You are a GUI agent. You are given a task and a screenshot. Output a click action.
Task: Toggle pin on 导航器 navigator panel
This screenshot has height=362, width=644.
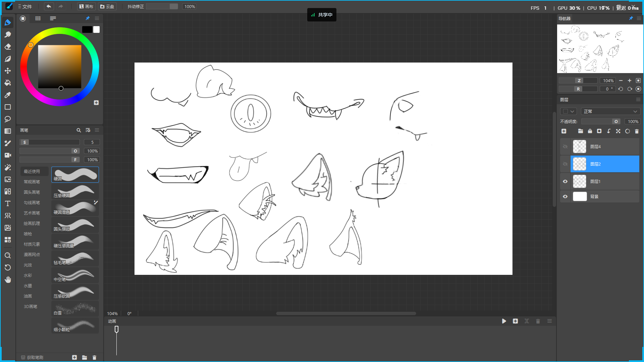[631, 18]
